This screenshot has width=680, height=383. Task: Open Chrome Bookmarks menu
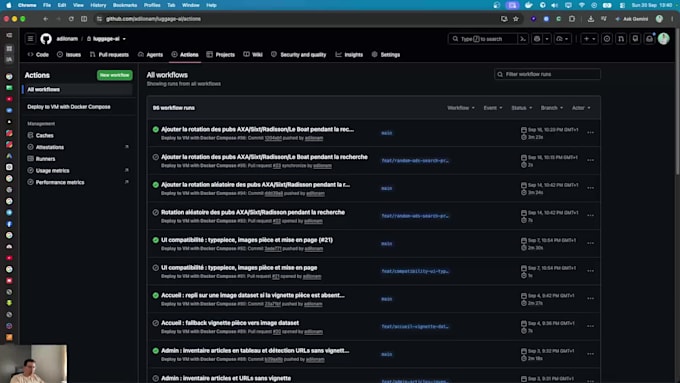click(x=125, y=5)
